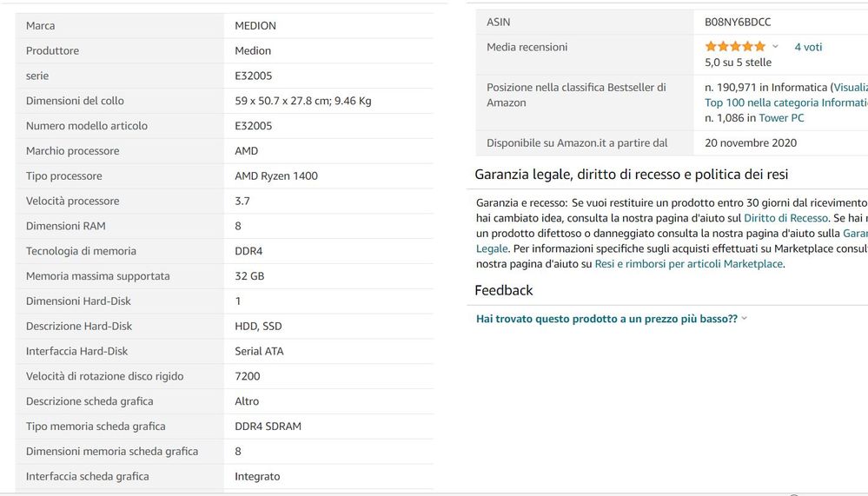Open "Top 100 nella categoria" link
Image resolution: width=868 pixels, height=496 pixels.
785,103
